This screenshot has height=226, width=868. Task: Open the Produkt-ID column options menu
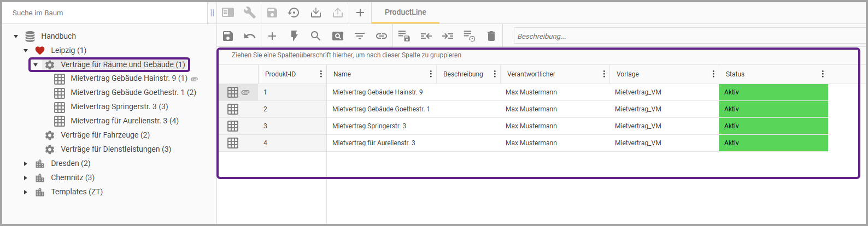pos(321,74)
